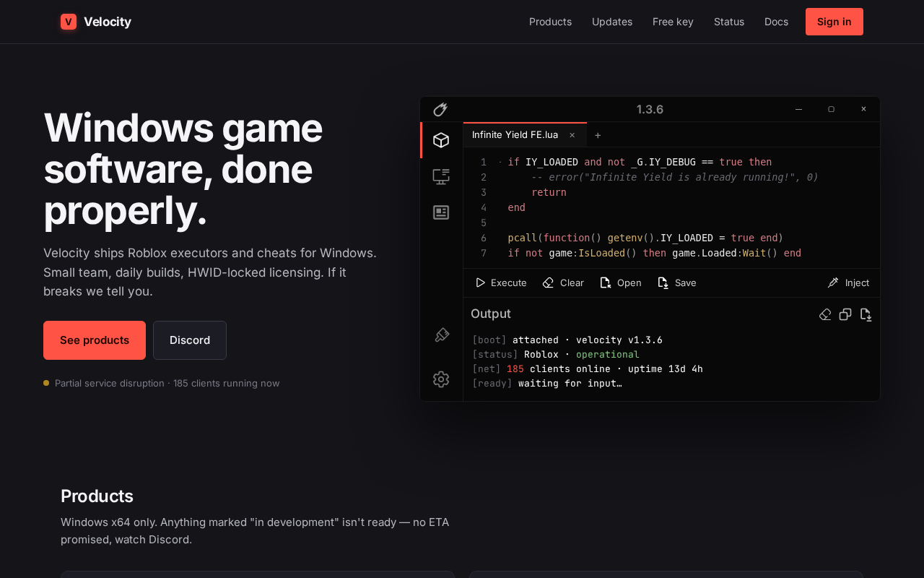Add a new script tab with plus
Image resolution: width=924 pixels, height=578 pixels.
[598, 135]
